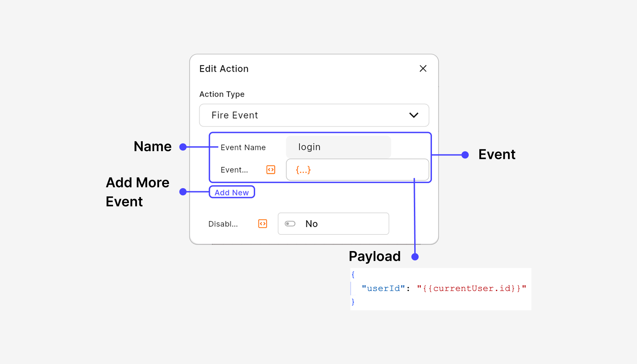Open the payload editor via {...} icon
The height and width of the screenshot is (364, 637).
coord(302,169)
